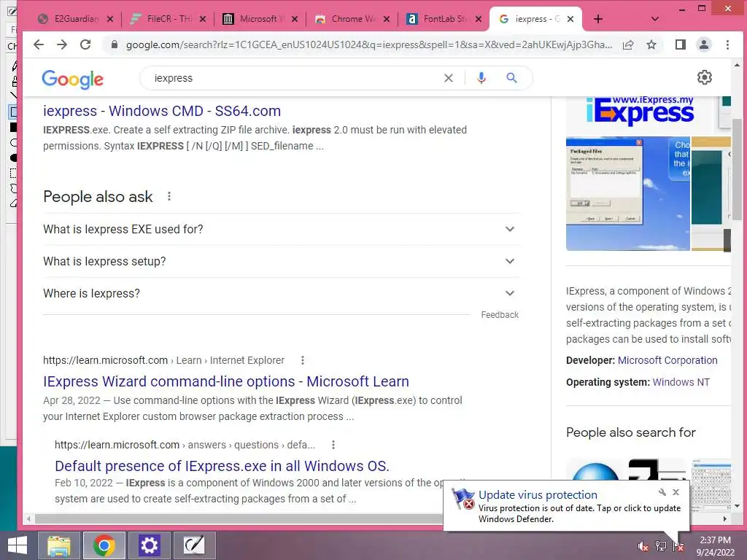Dismiss the Update virus protection notification

[676, 492]
